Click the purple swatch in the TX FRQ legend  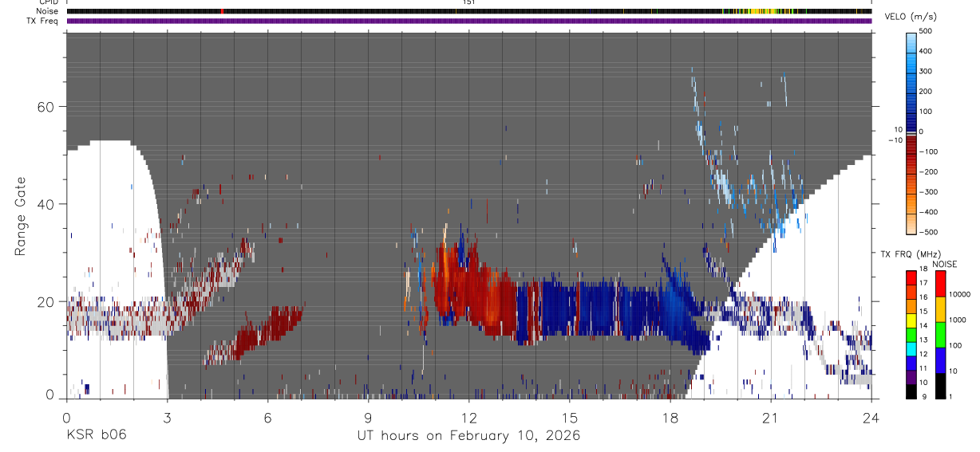[911, 377]
